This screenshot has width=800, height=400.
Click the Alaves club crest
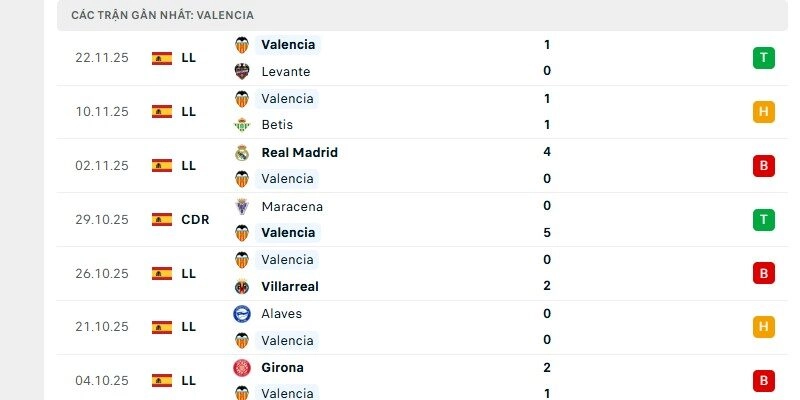241,313
